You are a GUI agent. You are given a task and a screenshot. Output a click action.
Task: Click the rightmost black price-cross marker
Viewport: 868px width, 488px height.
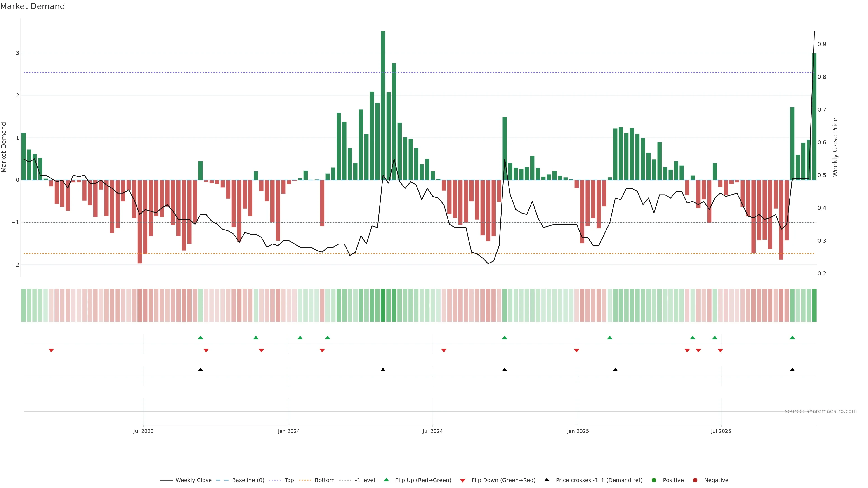pos(792,370)
